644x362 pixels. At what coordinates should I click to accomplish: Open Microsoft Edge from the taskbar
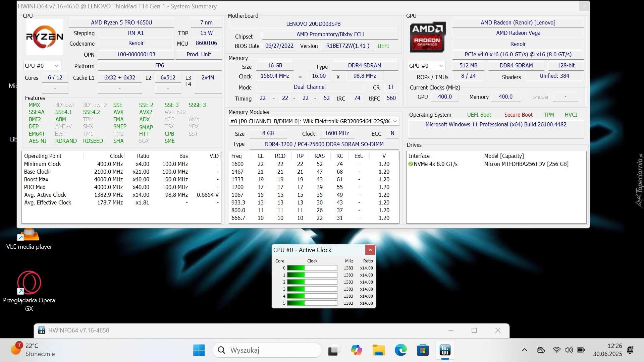[x=400, y=350]
